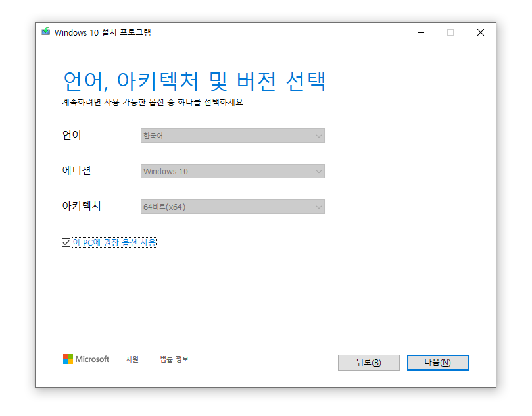This screenshot has width=532, height=416.
Task: Go back with the 뒤로(B) button
Action: pyautogui.click(x=369, y=363)
